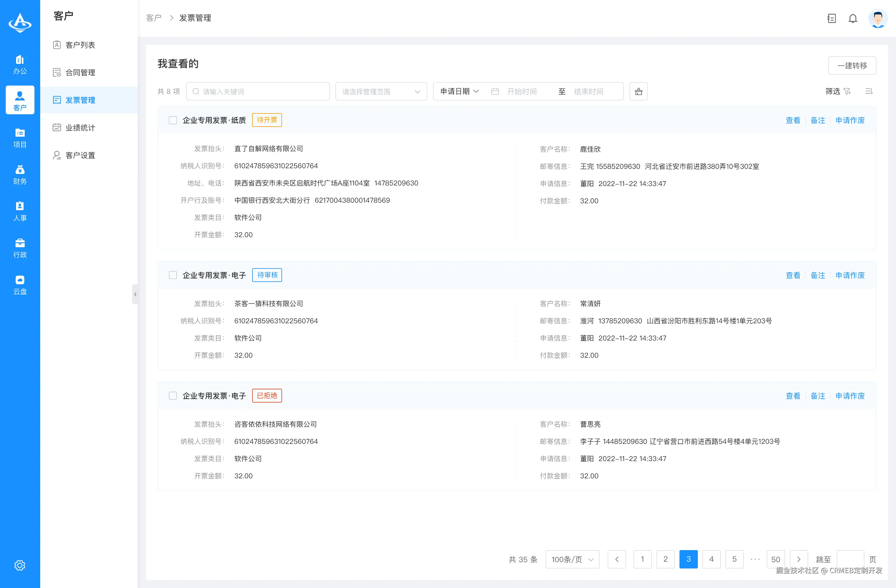Screen dimensions: 896x588
Task: Open 合同管理 in the customer menu
Action: coord(80,72)
